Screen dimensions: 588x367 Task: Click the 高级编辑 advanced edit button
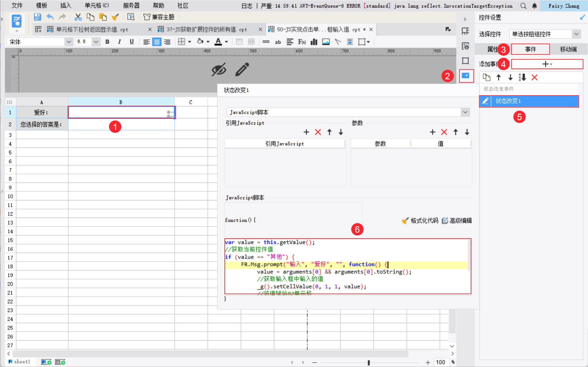click(x=457, y=221)
